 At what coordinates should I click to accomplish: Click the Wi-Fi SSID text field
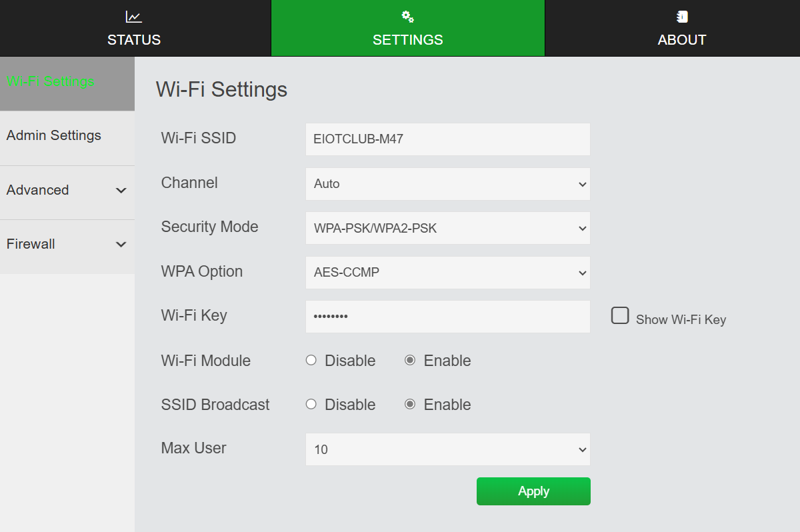point(447,139)
